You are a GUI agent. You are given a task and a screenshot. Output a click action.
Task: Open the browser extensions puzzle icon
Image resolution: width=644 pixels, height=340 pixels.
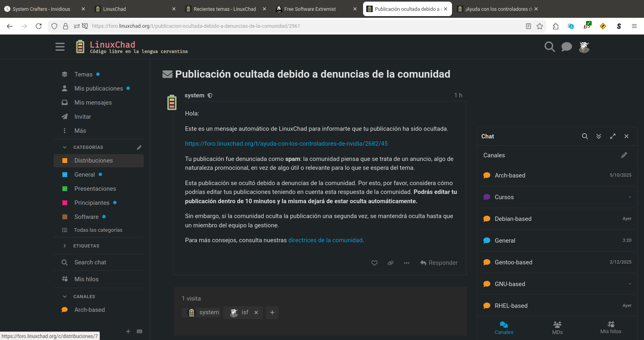point(555,26)
